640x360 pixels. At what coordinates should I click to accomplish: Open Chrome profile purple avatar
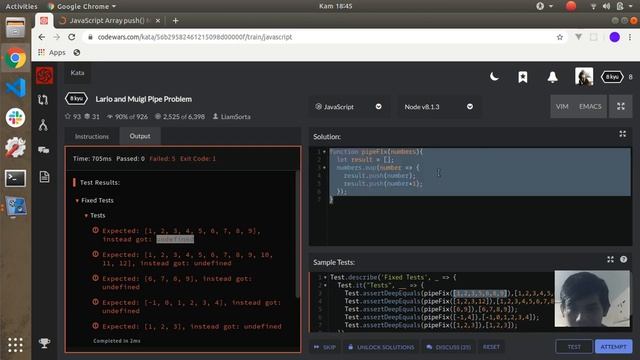click(x=614, y=37)
